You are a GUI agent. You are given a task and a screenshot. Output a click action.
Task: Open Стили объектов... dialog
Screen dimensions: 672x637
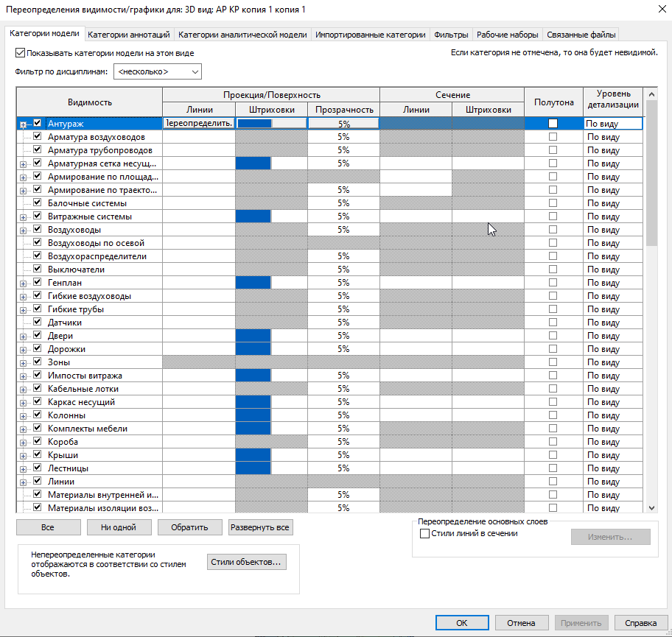246,562
